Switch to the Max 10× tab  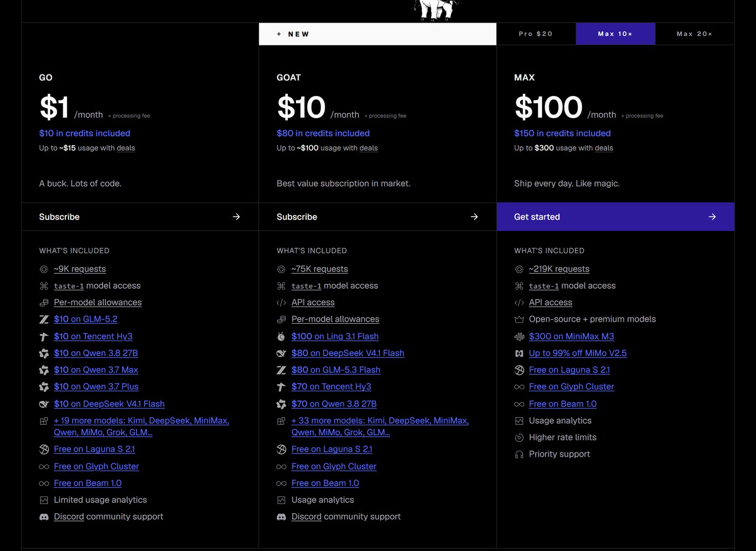tap(615, 34)
